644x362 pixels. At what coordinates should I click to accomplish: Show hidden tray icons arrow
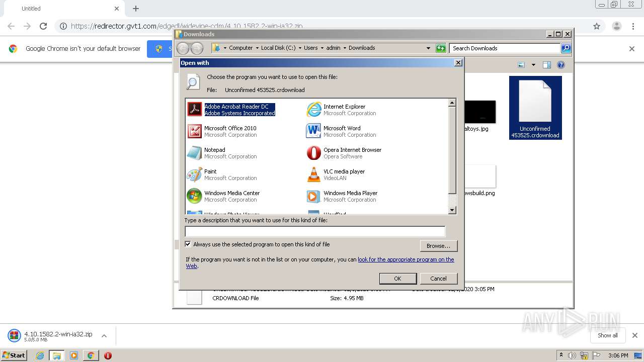561,355
